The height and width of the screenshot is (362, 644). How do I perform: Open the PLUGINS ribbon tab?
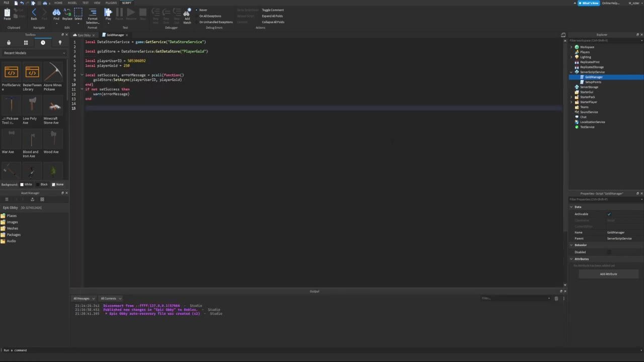pyautogui.click(x=111, y=3)
